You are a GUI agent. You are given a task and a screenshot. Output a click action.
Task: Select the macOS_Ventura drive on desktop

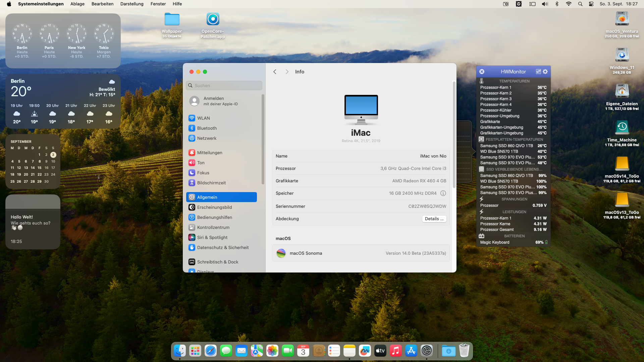(622, 19)
